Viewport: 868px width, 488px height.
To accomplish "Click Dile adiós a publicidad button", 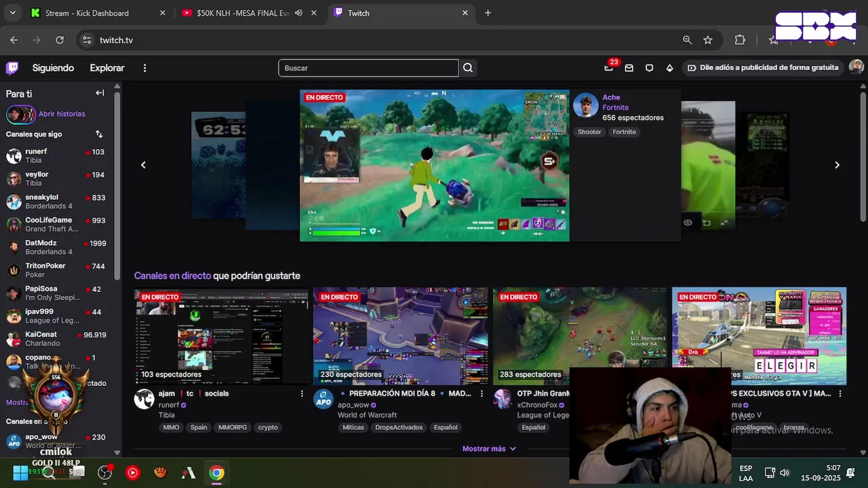I will [762, 68].
